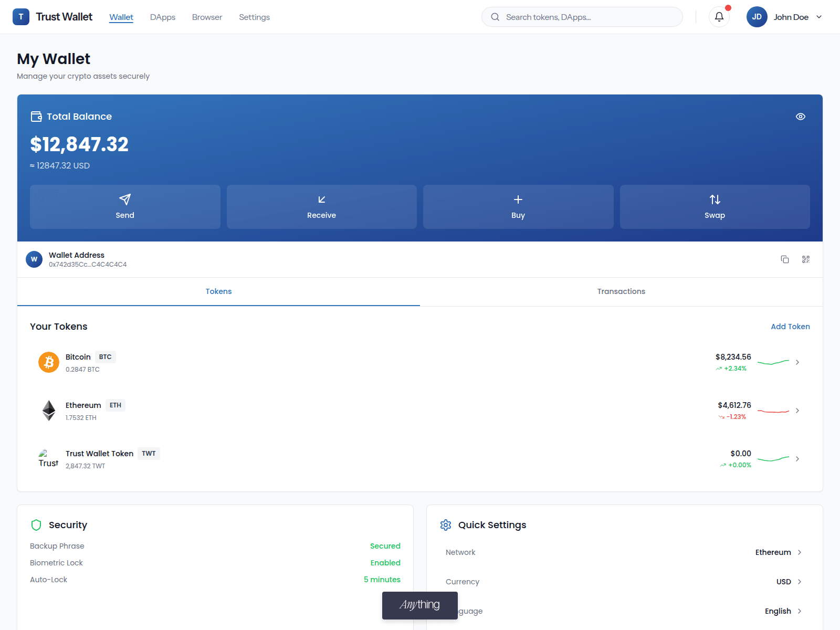The image size is (840, 630).
Task: Open the Browser nav item
Action: pyautogui.click(x=207, y=17)
